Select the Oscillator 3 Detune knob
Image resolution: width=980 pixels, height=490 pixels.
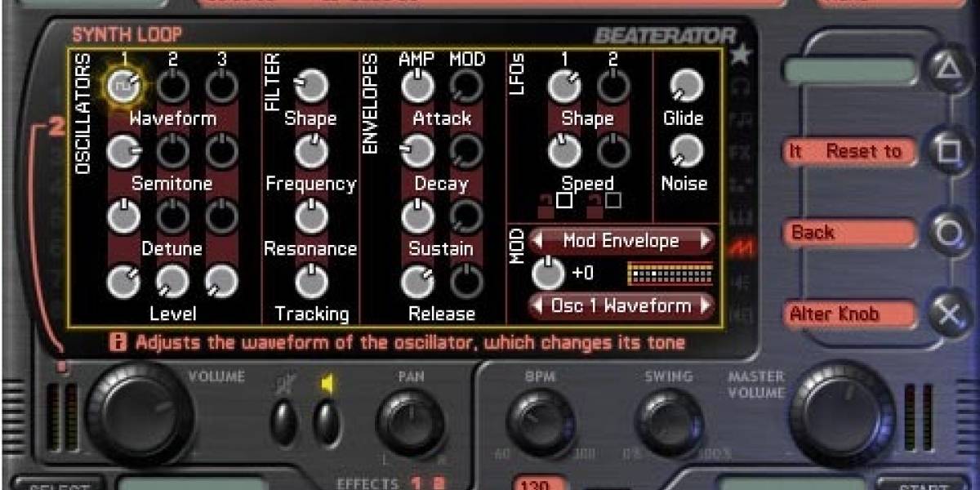tap(221, 216)
